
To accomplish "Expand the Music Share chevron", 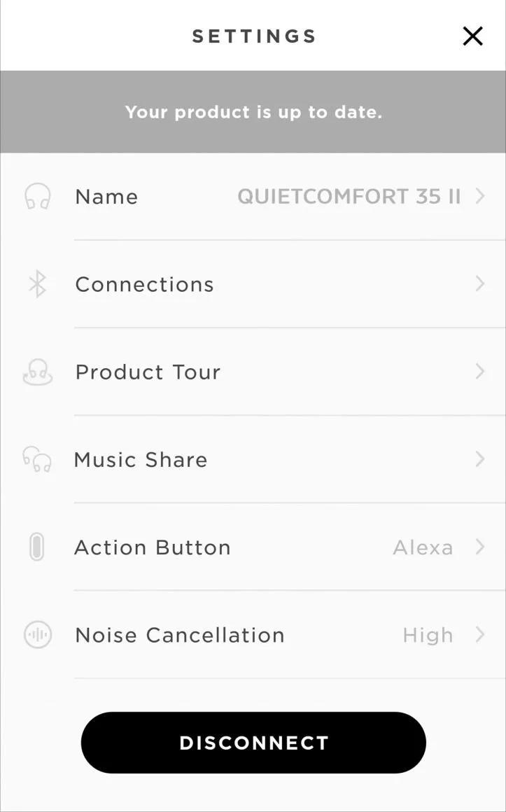I will click(x=480, y=459).
